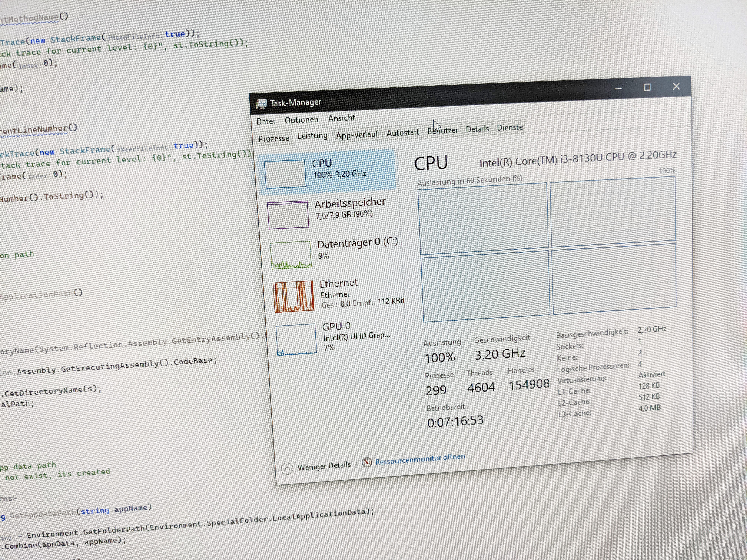Click the Geschwindigkeit 3,20 GHz value
The height and width of the screenshot is (560, 747).
click(x=500, y=354)
